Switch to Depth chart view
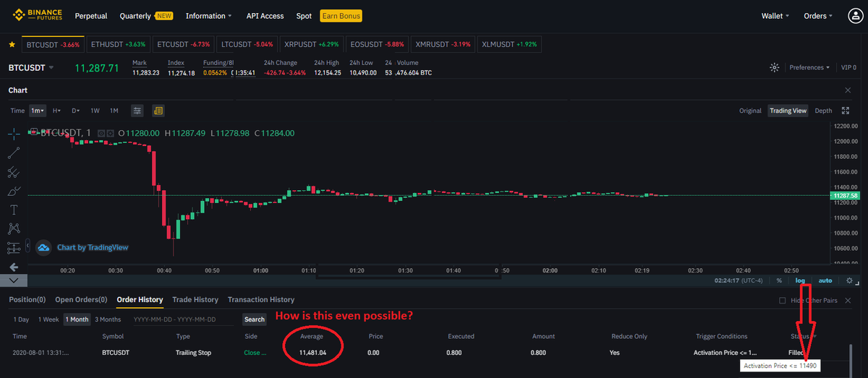The height and width of the screenshot is (378, 868). [823, 111]
